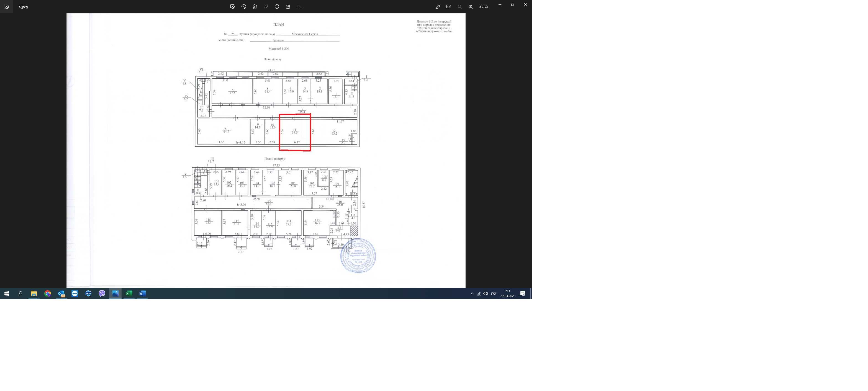The image size is (868, 391).
Task: Click corridor 7 area label 85.4
Action: click(x=302, y=112)
